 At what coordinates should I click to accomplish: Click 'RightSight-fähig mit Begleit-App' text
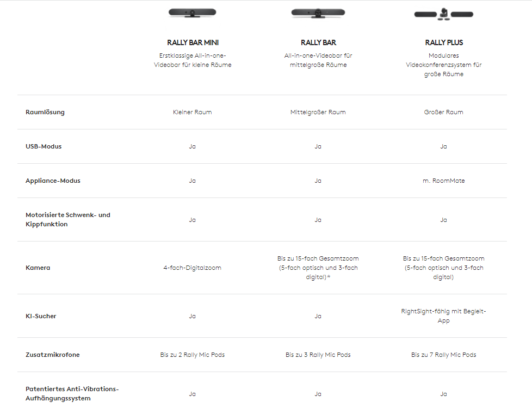point(443,316)
